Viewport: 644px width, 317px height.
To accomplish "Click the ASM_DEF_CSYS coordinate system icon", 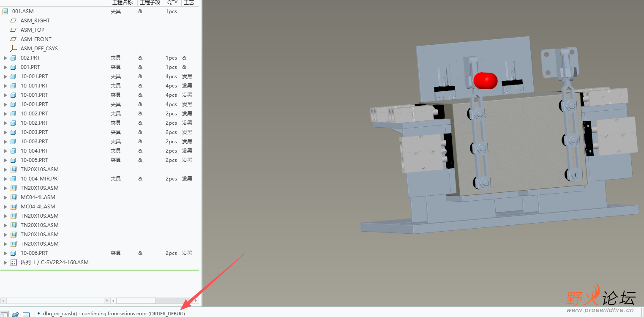I will click(13, 49).
